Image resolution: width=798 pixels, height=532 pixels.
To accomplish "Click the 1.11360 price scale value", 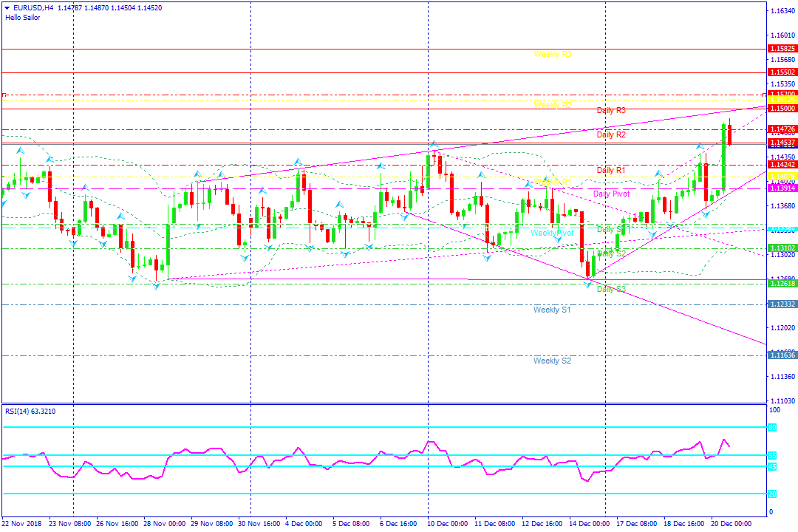I will tap(782, 376).
